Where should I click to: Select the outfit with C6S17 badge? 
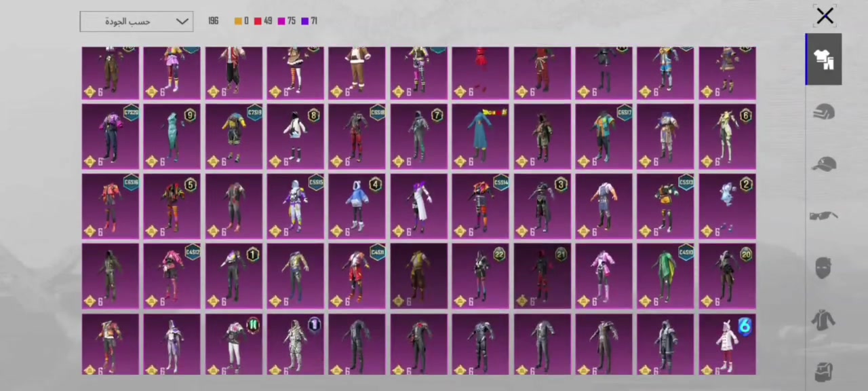pyautogui.click(x=604, y=136)
